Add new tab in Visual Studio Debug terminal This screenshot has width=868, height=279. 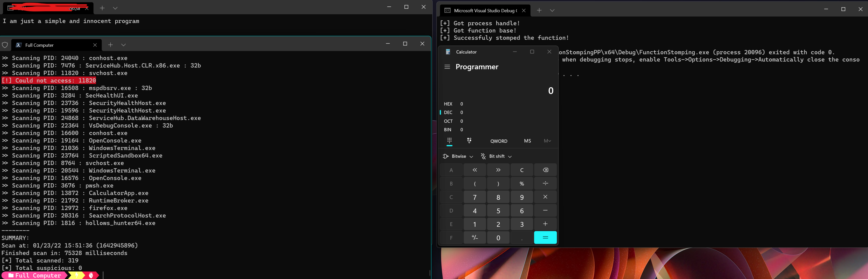click(x=539, y=10)
